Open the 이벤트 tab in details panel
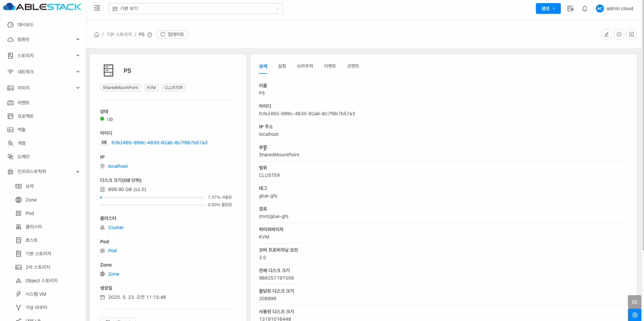The width and height of the screenshot is (644, 321). tap(330, 66)
